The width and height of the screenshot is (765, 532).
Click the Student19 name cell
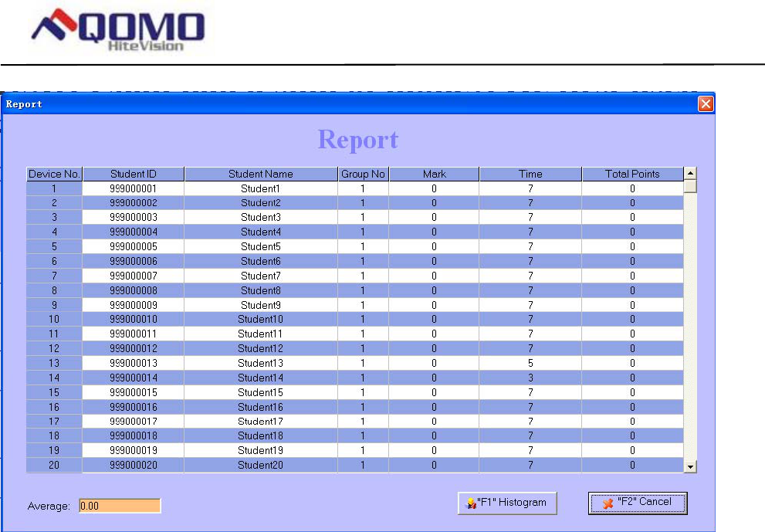260,450
